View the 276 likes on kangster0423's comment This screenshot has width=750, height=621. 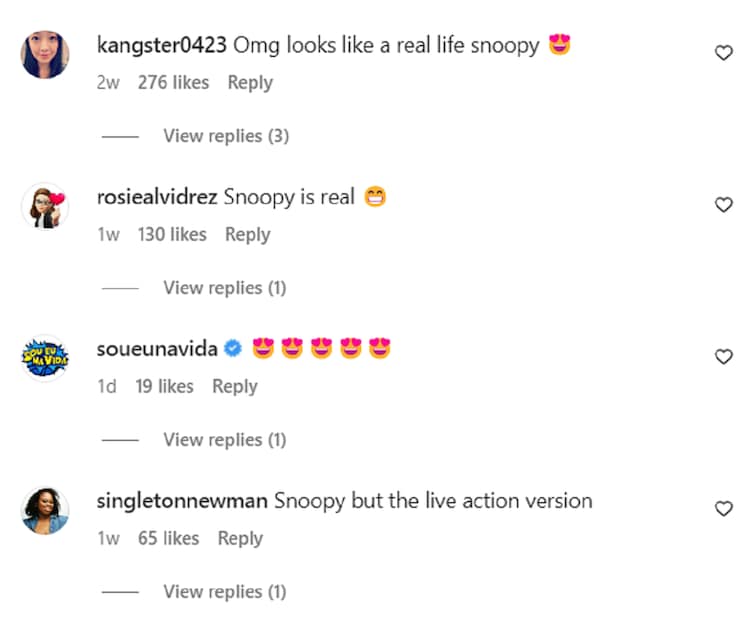point(174,82)
